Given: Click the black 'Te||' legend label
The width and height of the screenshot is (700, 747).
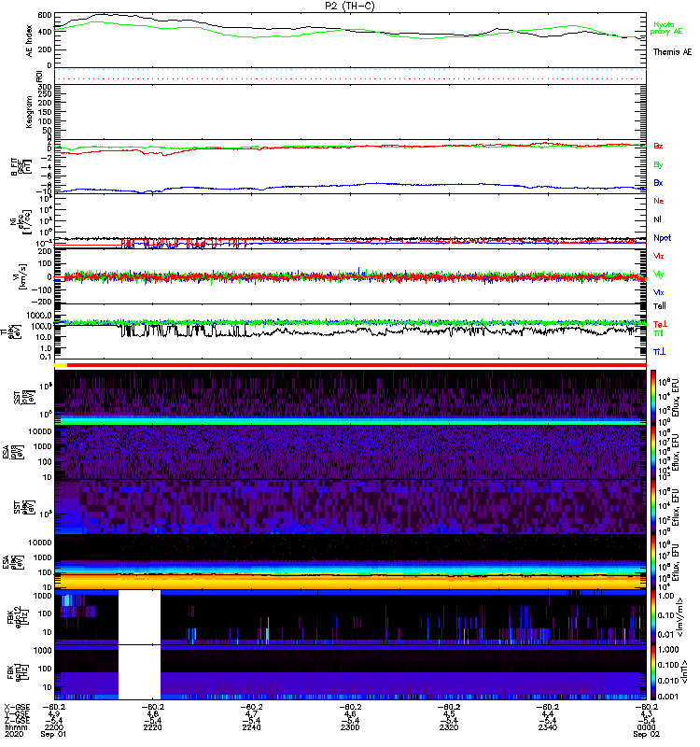Looking at the screenshot, I should pyautogui.click(x=659, y=306).
